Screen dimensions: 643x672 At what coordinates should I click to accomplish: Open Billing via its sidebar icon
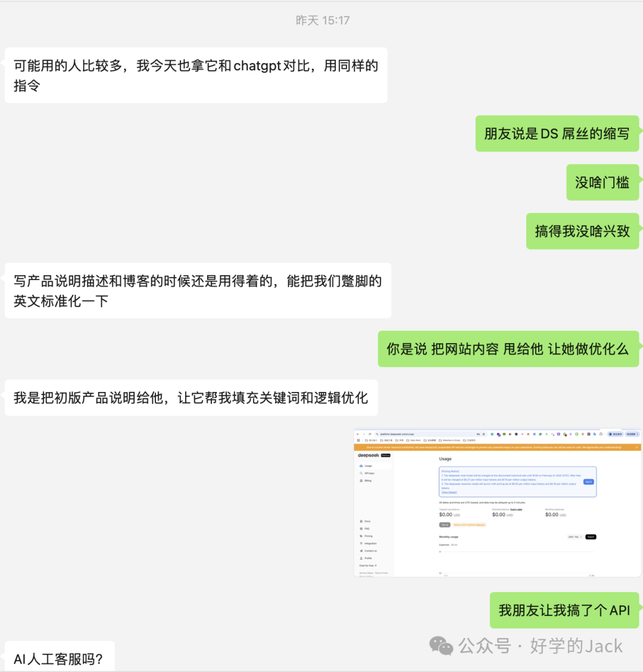point(361,481)
